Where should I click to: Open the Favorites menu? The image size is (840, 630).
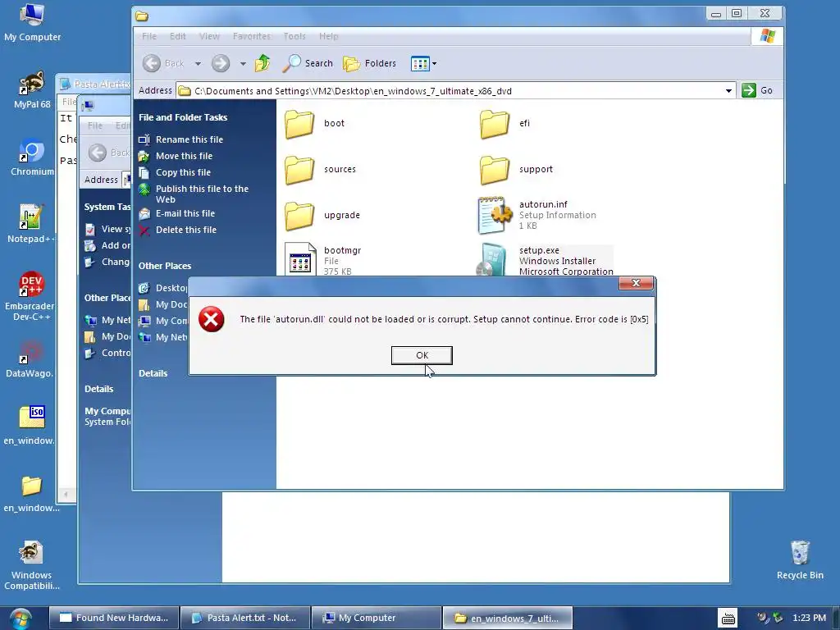pos(251,36)
